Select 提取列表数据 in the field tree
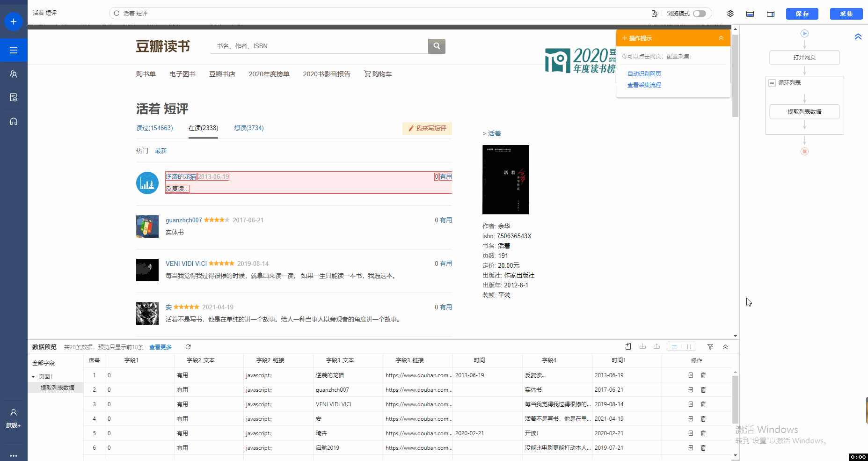 [x=58, y=388]
